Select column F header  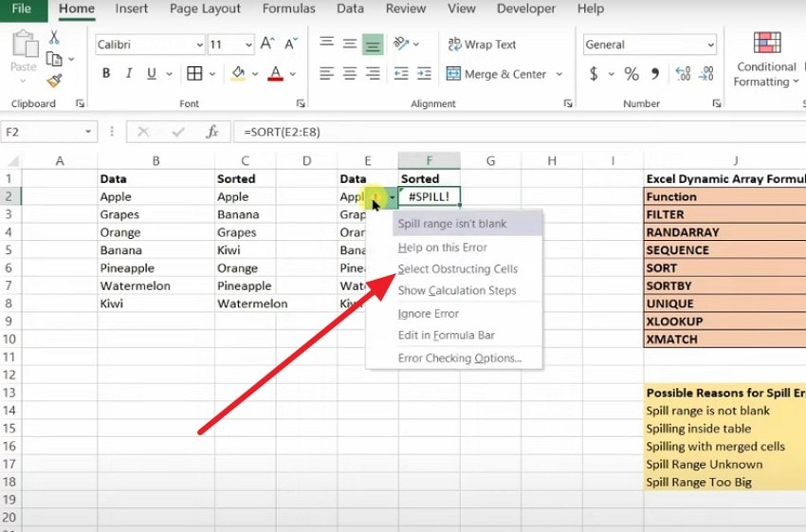point(430,161)
